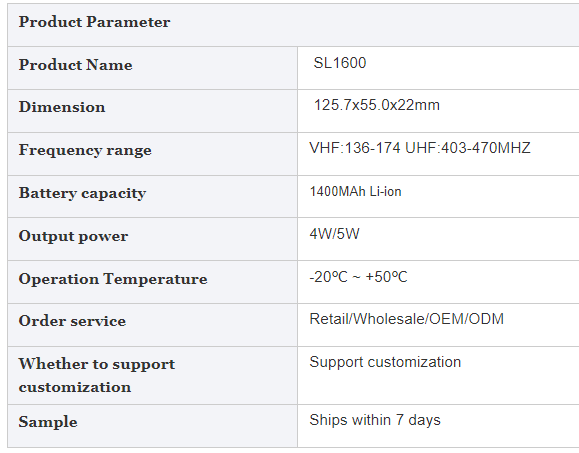Click the Product Parameter header
Screen dimensions: 579x453
(95, 22)
